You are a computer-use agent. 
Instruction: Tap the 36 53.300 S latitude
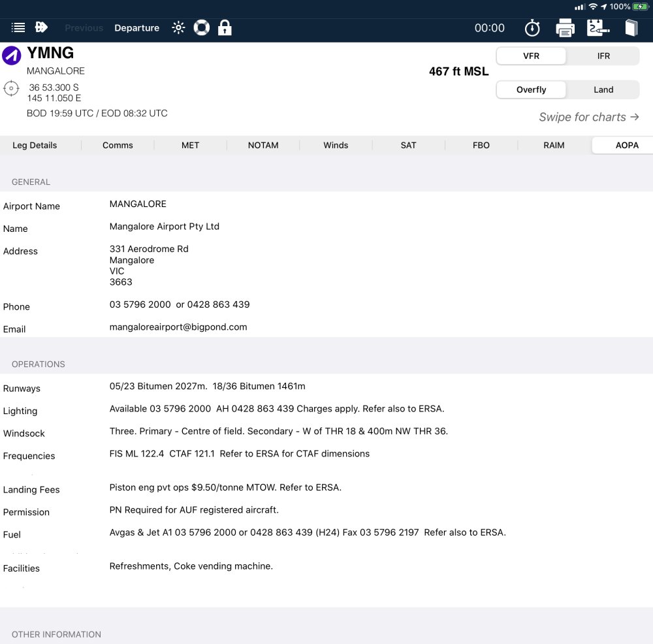(x=54, y=88)
